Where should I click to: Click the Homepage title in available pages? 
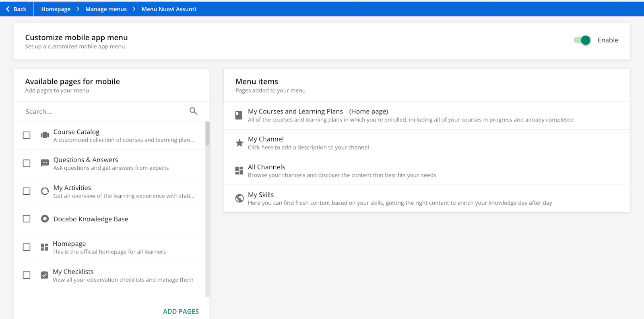[69, 243]
